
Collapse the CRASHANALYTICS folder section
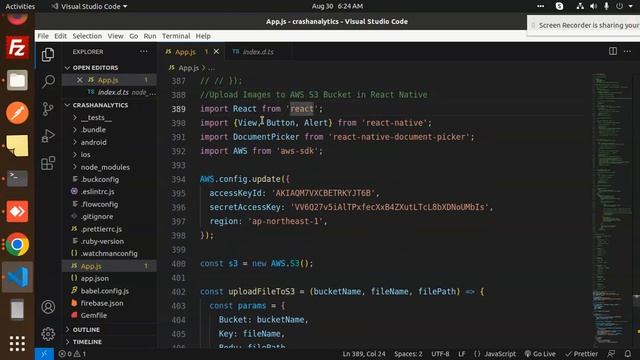click(x=100, y=105)
